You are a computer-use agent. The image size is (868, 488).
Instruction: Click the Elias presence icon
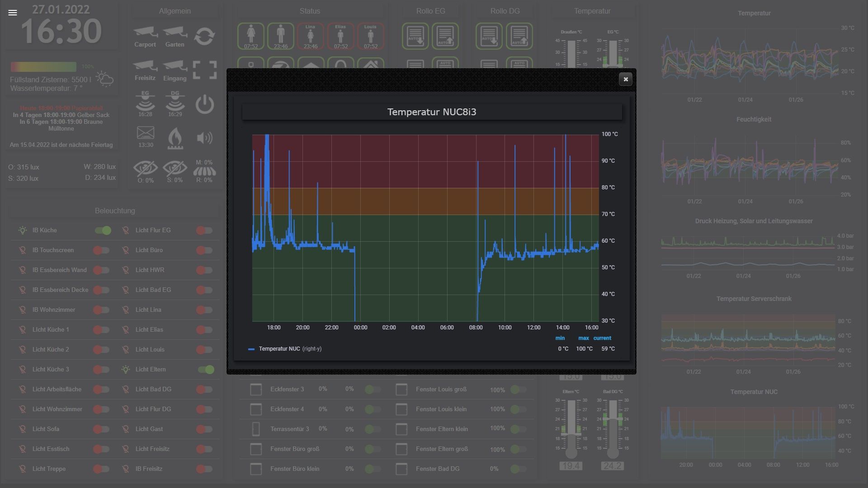pyautogui.click(x=340, y=36)
